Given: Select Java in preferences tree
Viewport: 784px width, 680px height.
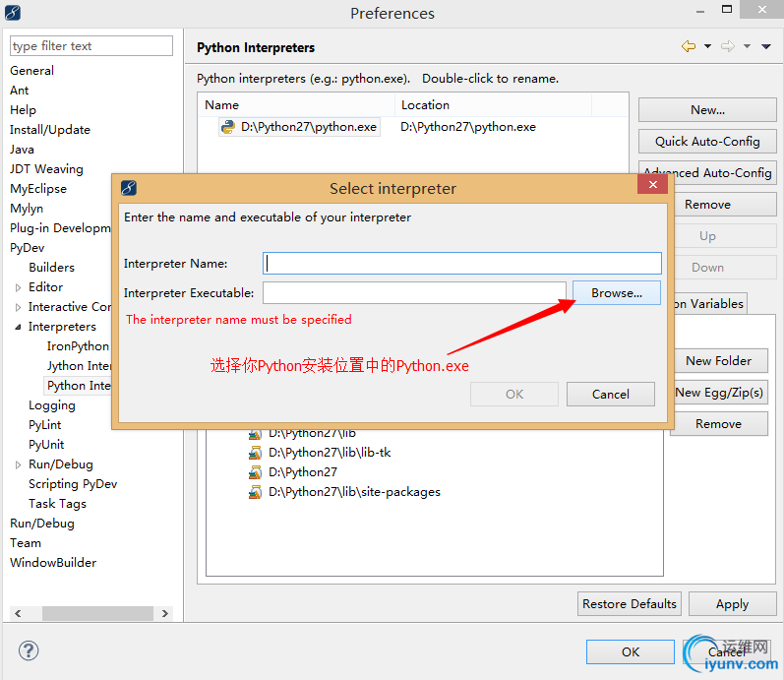Looking at the screenshot, I should (x=22, y=150).
